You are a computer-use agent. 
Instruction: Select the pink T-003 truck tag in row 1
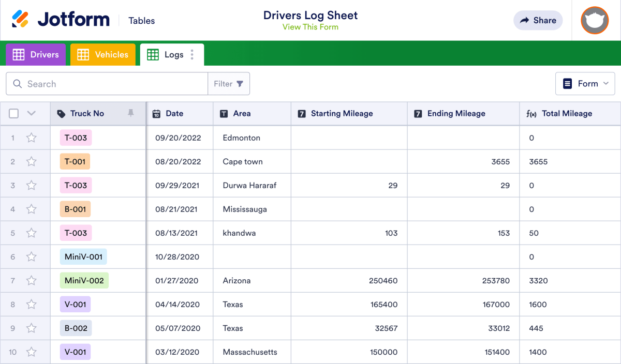[x=75, y=138]
